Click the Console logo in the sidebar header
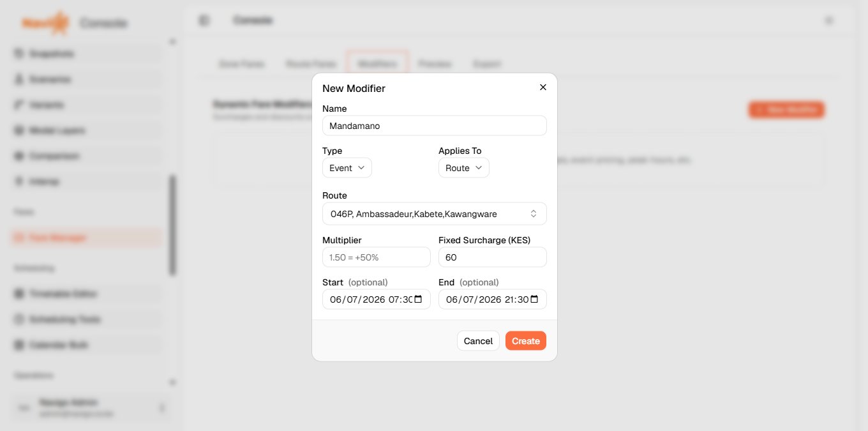This screenshot has width=868, height=431. tap(45, 23)
